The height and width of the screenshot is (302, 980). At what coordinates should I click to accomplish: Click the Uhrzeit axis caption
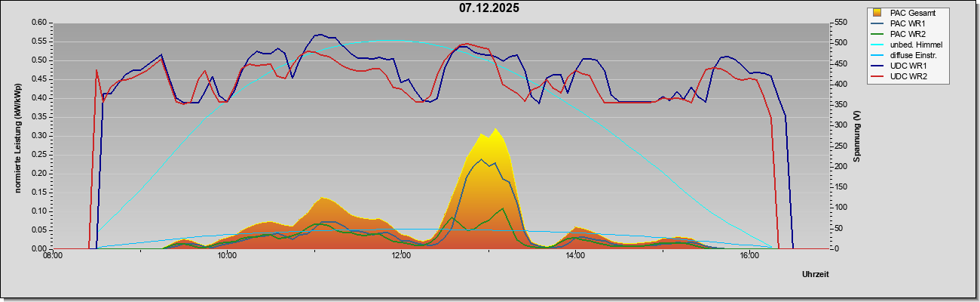[815, 275]
